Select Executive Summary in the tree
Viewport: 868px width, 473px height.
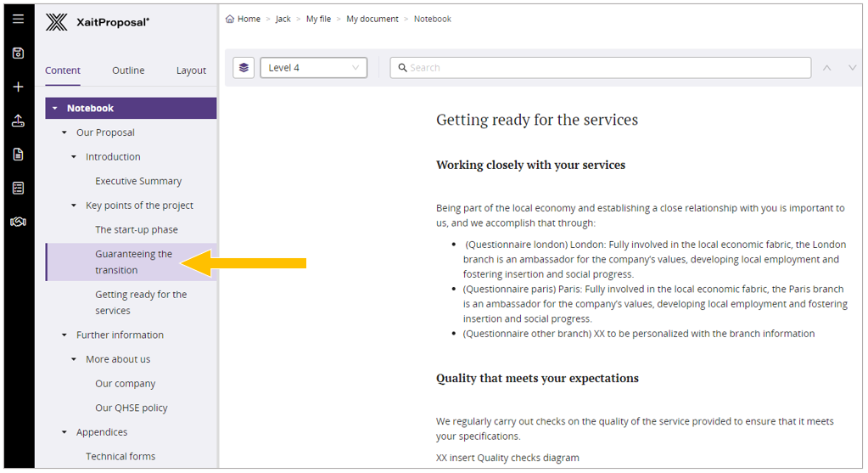138,182
